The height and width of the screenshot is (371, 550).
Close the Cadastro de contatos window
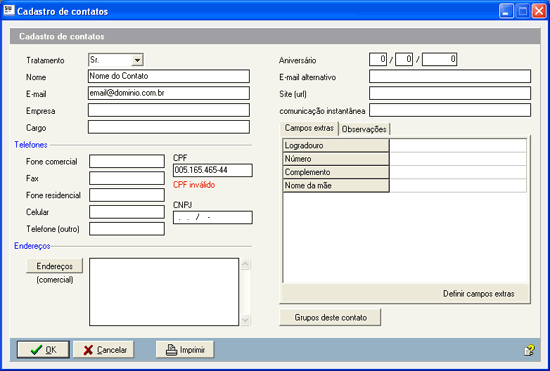coord(539,11)
